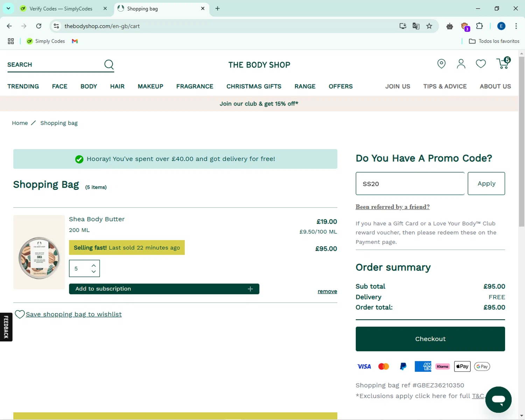
Task: Click the browser address bar URL
Action: (102, 26)
